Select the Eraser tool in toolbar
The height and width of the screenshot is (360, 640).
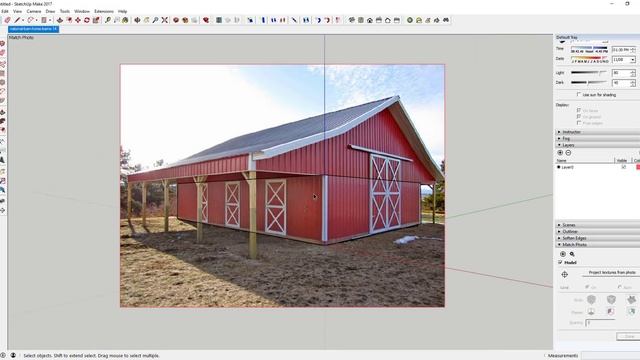[7, 20]
